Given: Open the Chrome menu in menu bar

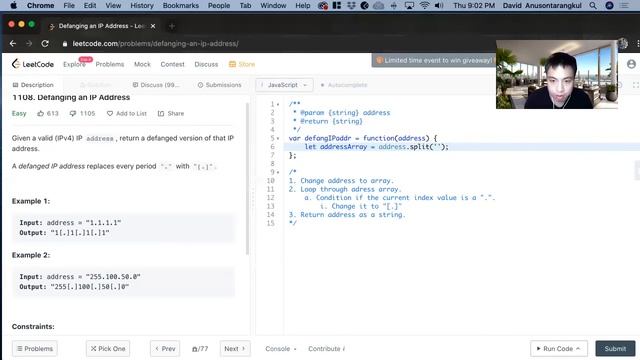Looking at the screenshot, I should point(40,5).
